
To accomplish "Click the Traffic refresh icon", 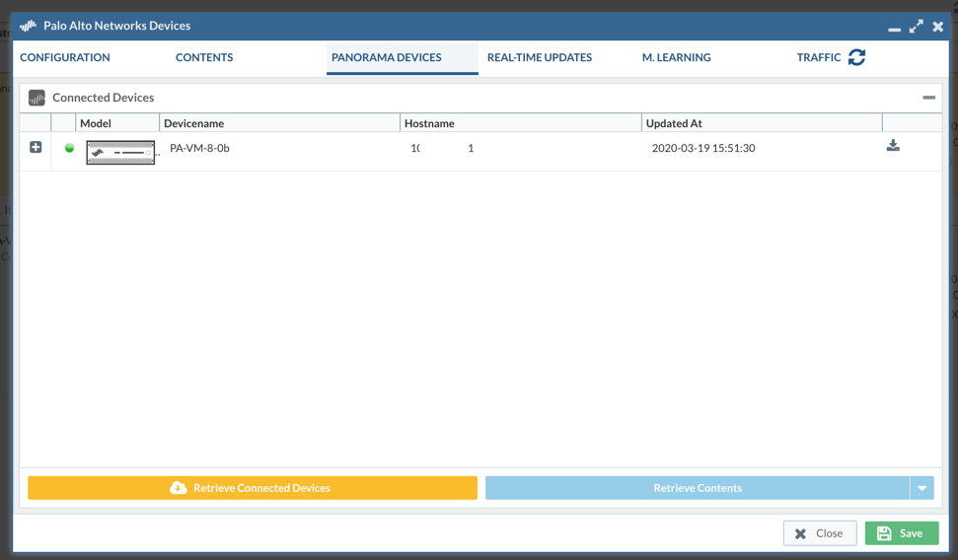I will tap(856, 57).
